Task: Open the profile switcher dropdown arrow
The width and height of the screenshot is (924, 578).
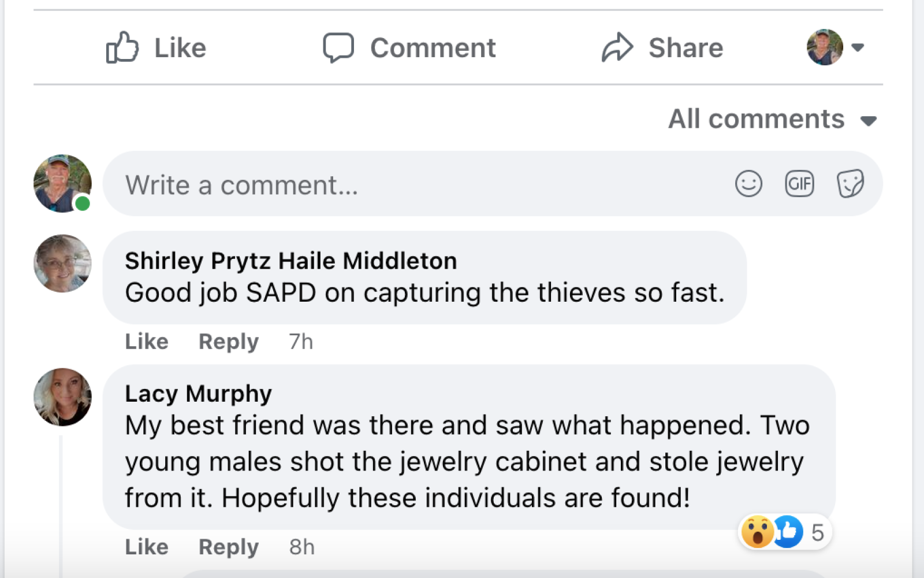Action: point(859,48)
